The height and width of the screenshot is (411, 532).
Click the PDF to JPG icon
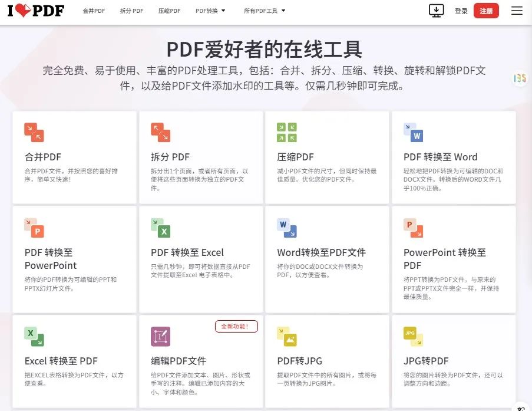tap(287, 337)
